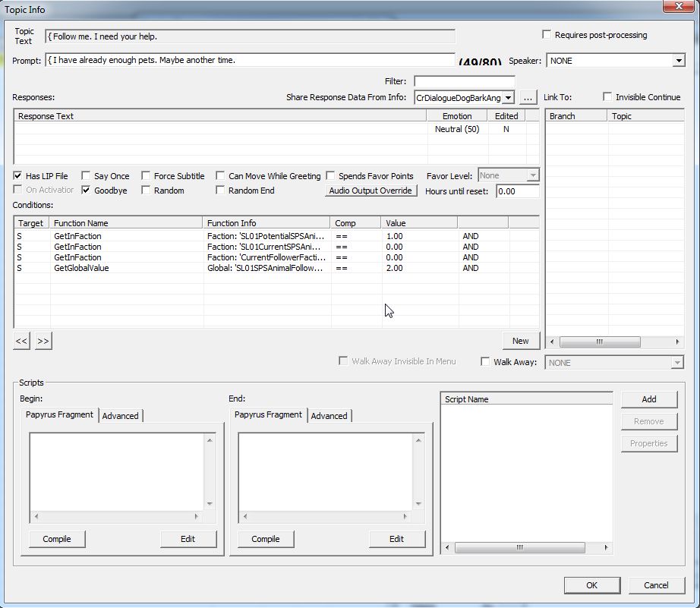This screenshot has height=608, width=700.
Task: Toggle Can Move While Greeting
Action: click(x=220, y=175)
